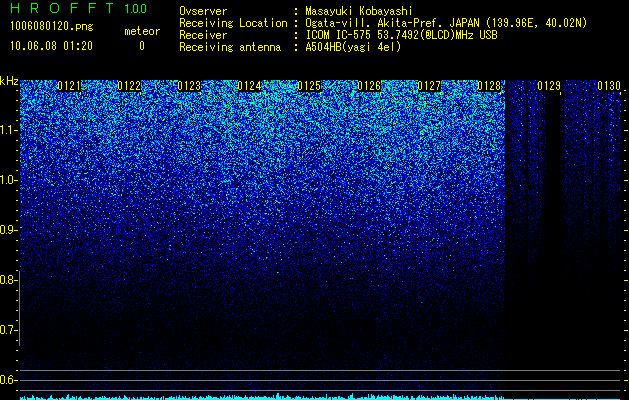Image resolution: width=629 pixels, height=400 pixels.
Task: Click the Receiving Location label
Action: [233, 23]
